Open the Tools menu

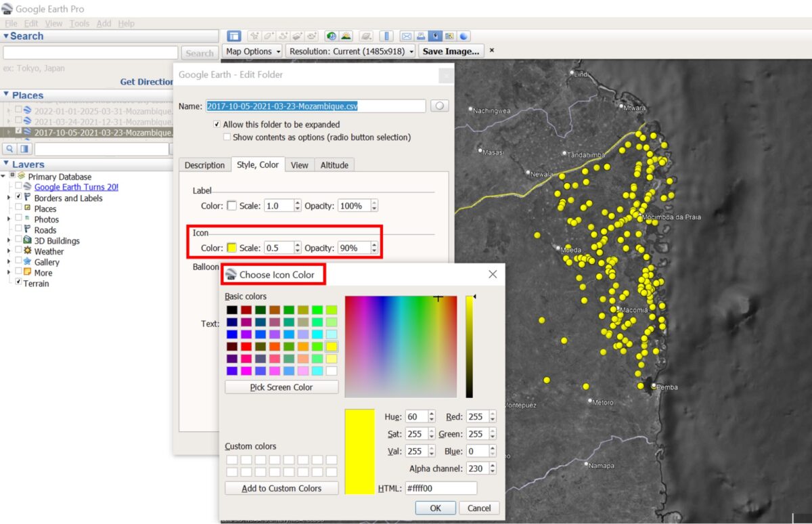(x=79, y=24)
